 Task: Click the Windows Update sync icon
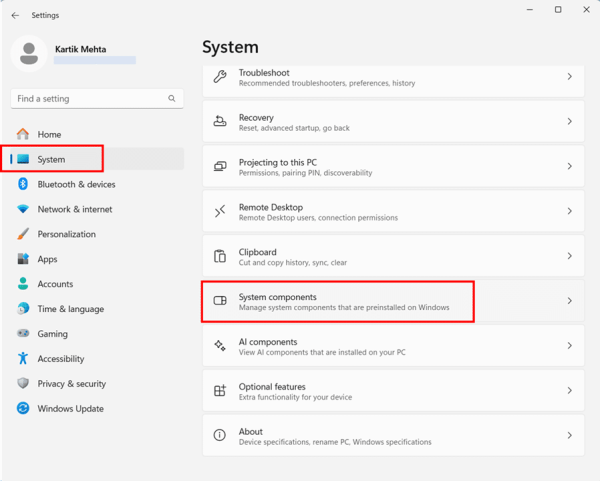pos(23,408)
